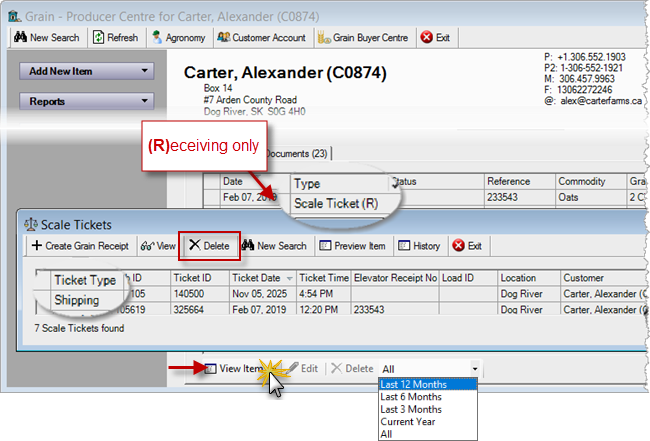Sort by the Type column header
The image size is (650, 441).
tap(340, 184)
